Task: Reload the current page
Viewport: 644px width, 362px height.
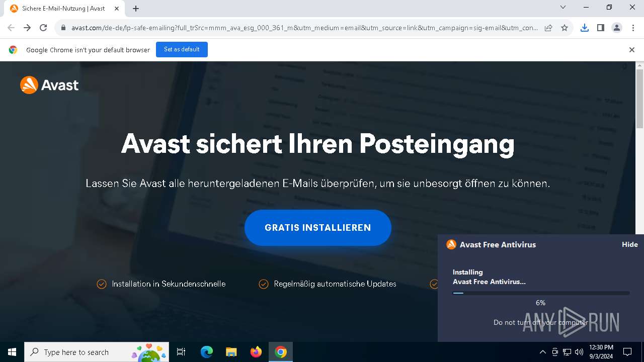Action: tap(43, 28)
